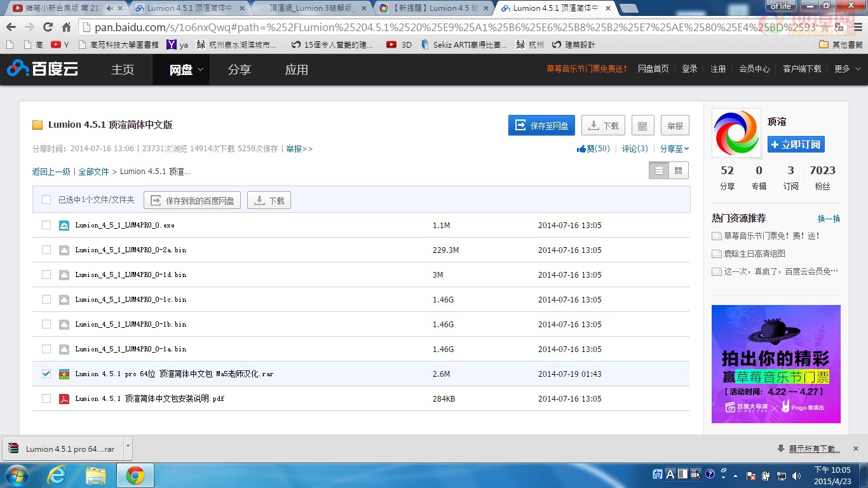
Task: Click the volume icon in system tray
Action: (x=798, y=475)
